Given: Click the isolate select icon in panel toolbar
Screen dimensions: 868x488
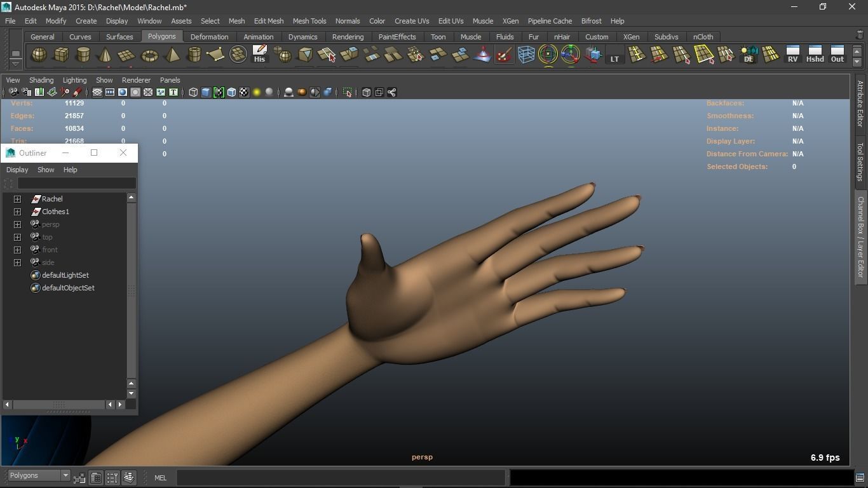Looking at the screenshot, I should 347,92.
